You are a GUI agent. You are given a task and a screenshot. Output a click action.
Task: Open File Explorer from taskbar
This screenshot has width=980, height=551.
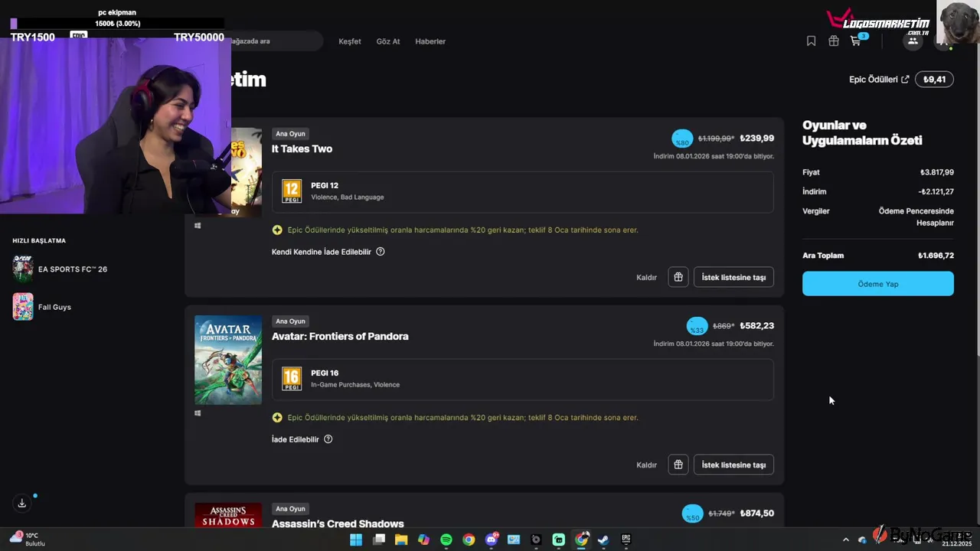[401, 540]
